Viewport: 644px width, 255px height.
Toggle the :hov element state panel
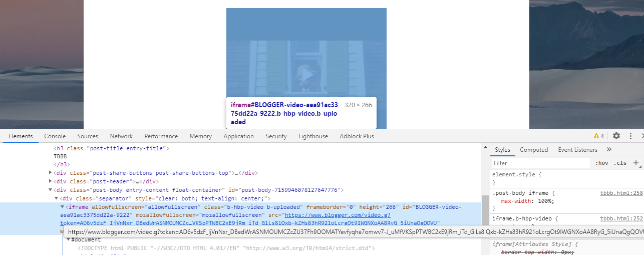(601, 163)
